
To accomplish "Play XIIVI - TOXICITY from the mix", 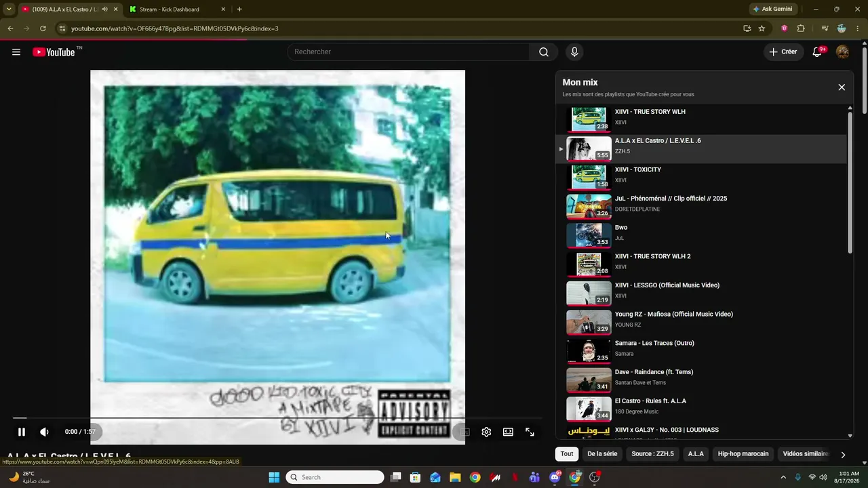I will tap(701, 178).
